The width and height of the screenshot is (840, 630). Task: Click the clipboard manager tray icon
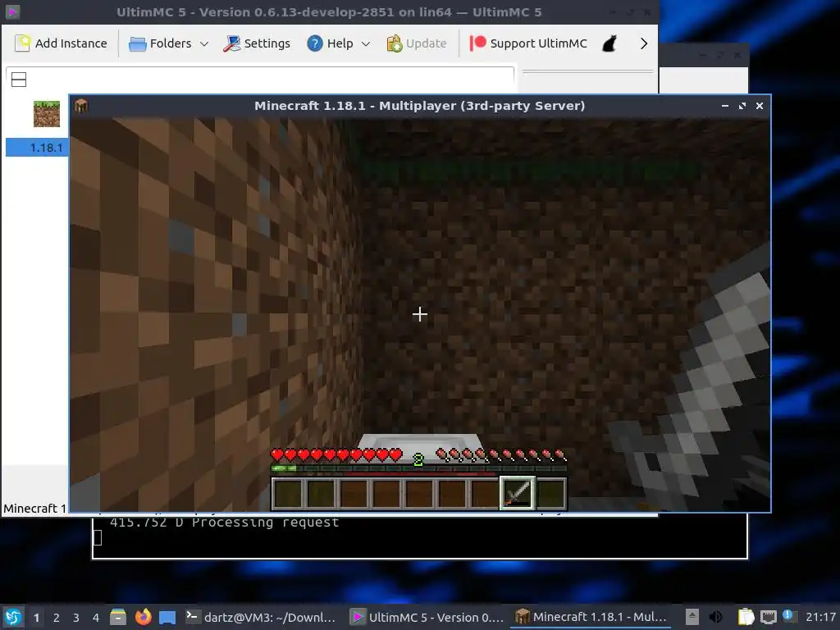(x=746, y=617)
